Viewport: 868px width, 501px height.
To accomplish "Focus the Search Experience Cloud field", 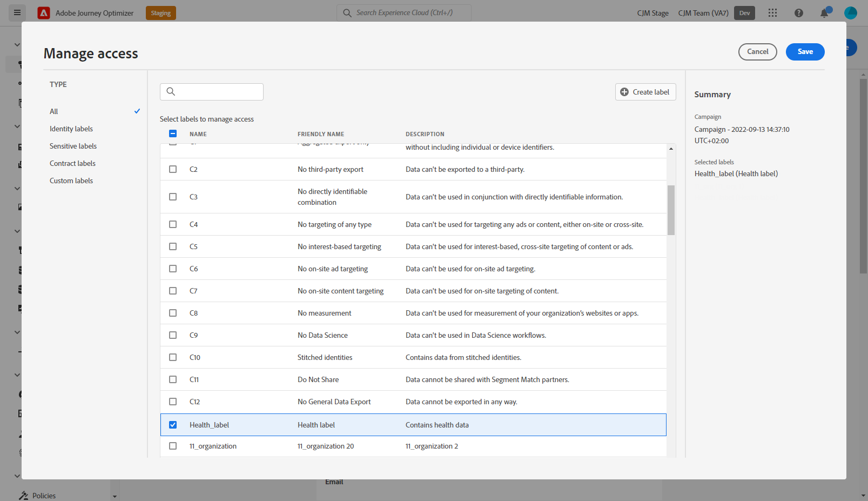I will pyautogui.click(x=411, y=13).
